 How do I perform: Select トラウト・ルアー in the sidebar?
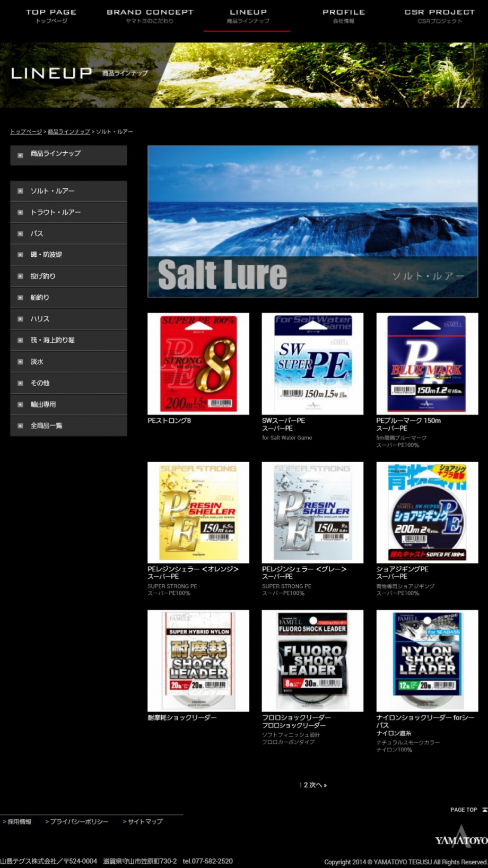pyautogui.click(x=68, y=212)
